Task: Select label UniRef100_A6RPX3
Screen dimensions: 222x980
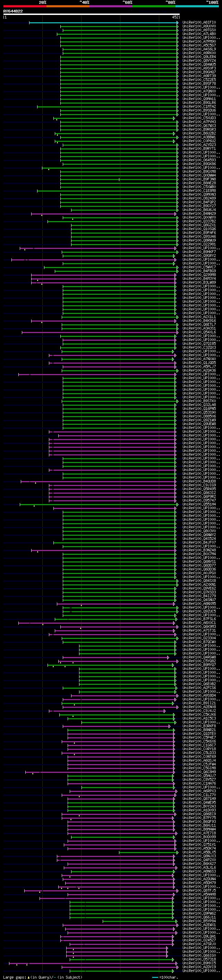Action: pos(199,791)
